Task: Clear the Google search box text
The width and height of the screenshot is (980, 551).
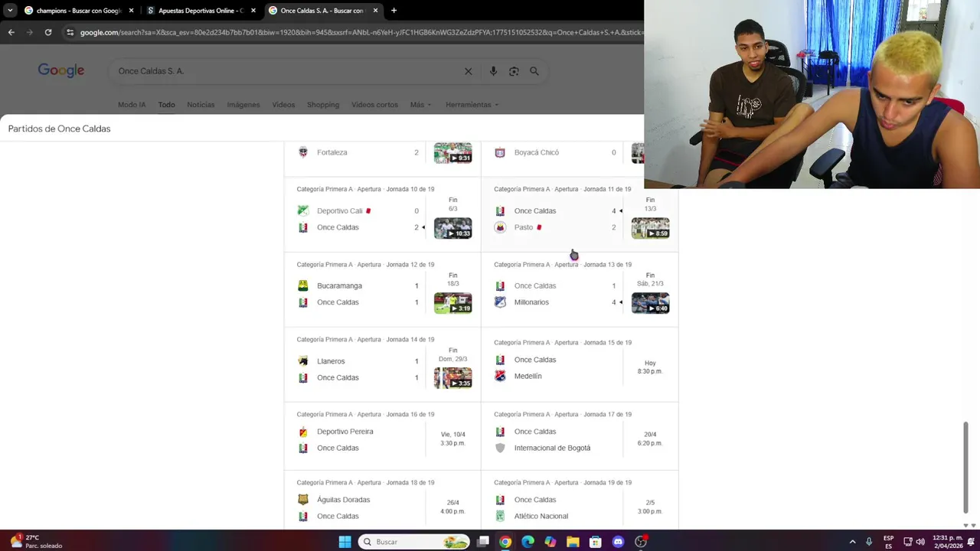Action: coord(469,71)
